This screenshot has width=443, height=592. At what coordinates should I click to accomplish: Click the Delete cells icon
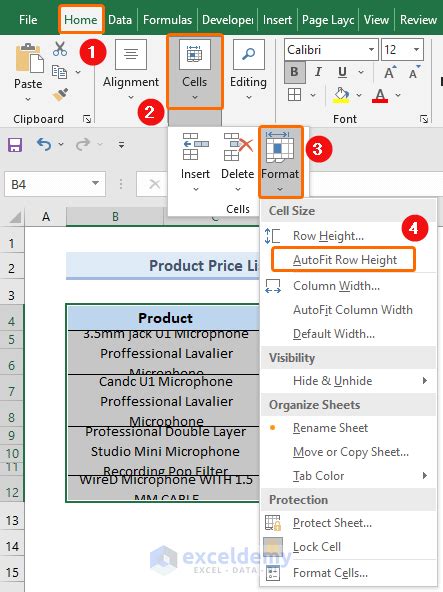tap(238, 147)
